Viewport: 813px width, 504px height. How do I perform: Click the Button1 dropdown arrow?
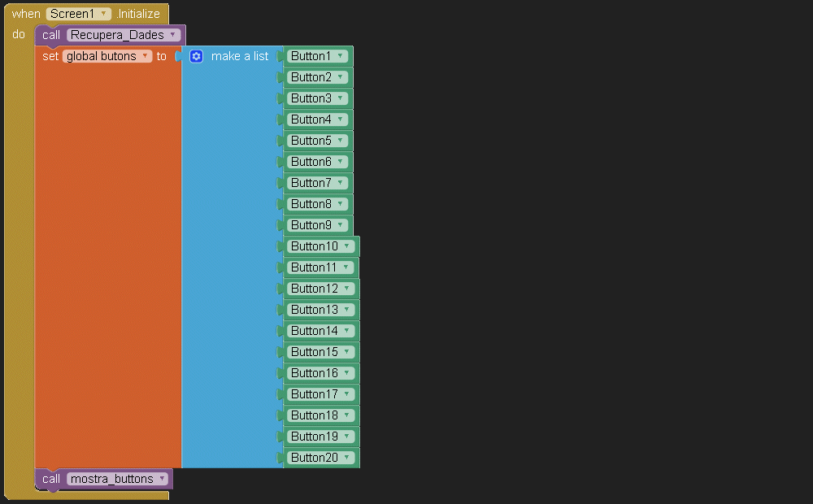340,56
